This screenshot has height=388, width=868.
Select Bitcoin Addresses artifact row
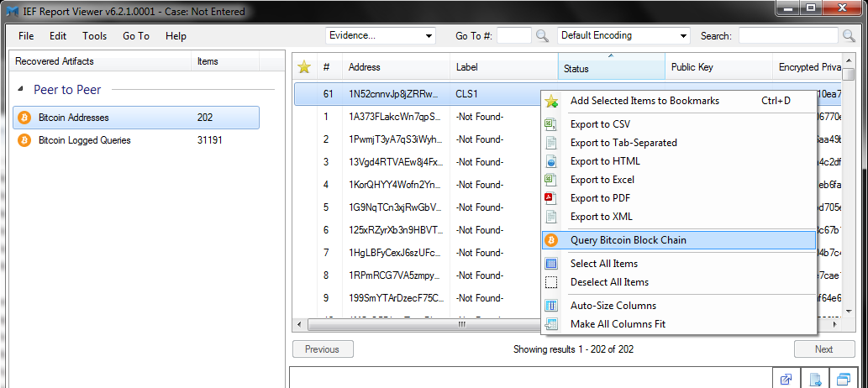pyautogui.click(x=135, y=118)
